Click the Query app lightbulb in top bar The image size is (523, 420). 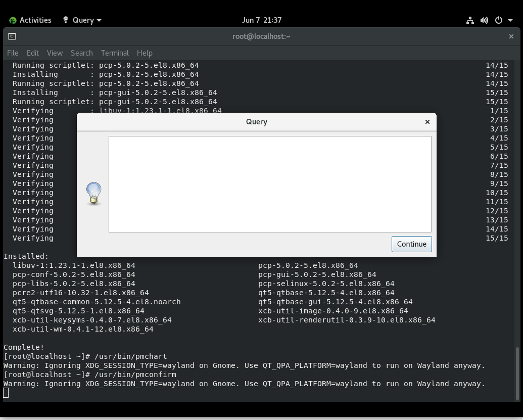pyautogui.click(x=66, y=20)
